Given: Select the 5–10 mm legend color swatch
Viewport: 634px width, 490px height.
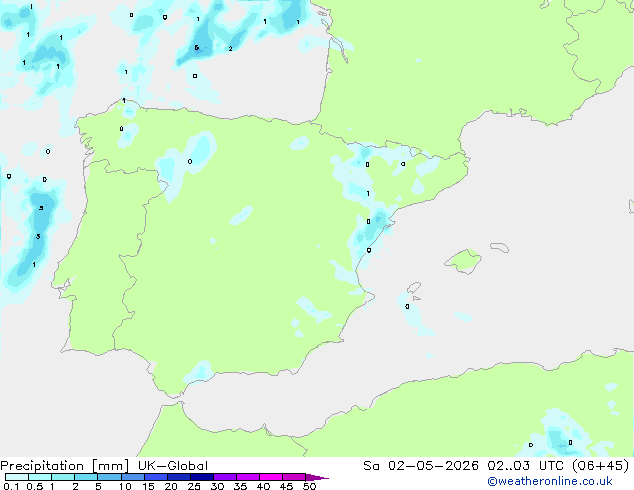Looking at the screenshot, I should point(109,477).
